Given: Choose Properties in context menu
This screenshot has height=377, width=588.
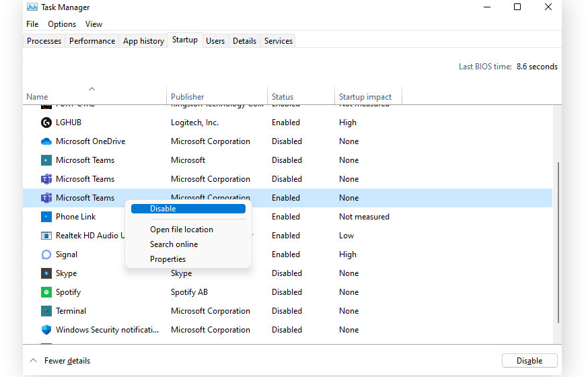Looking at the screenshot, I should (x=168, y=259).
